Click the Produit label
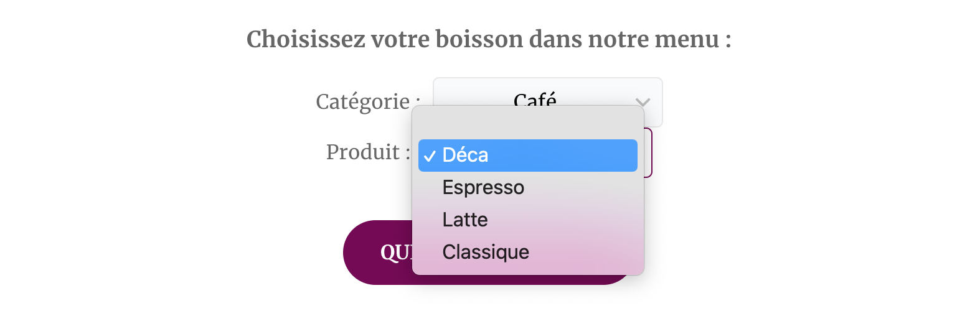 [x=369, y=152]
